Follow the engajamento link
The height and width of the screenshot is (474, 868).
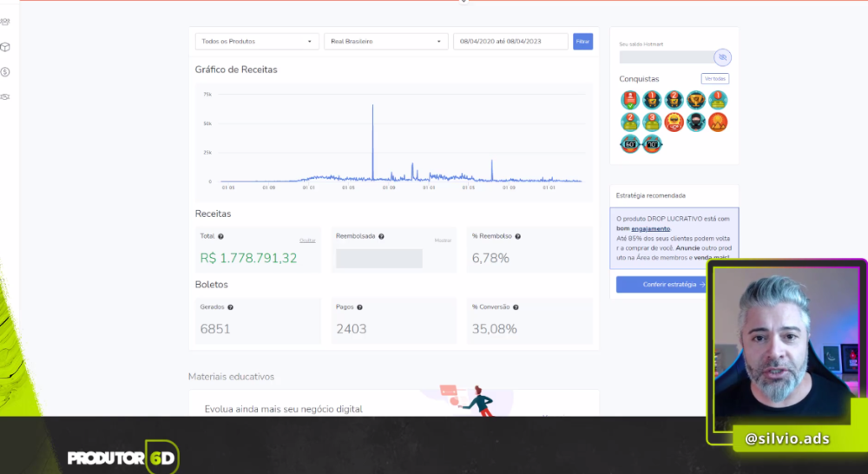click(650, 228)
